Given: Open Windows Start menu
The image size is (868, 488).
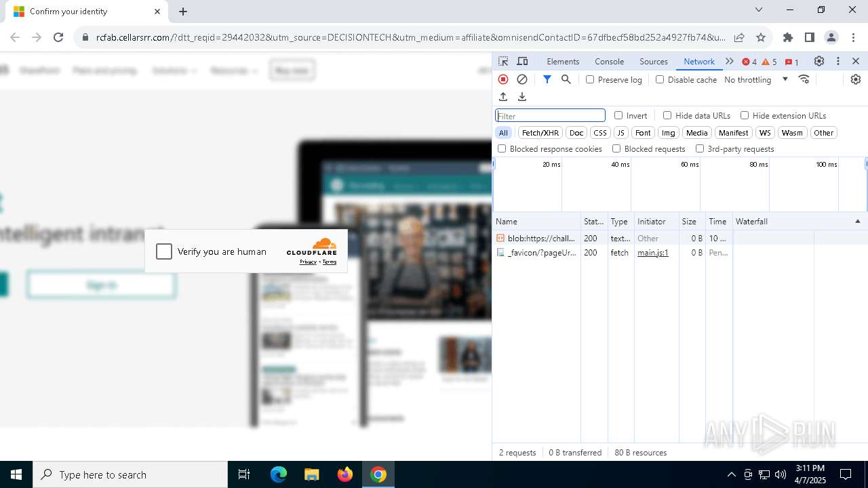Looking at the screenshot, I should coord(16,474).
